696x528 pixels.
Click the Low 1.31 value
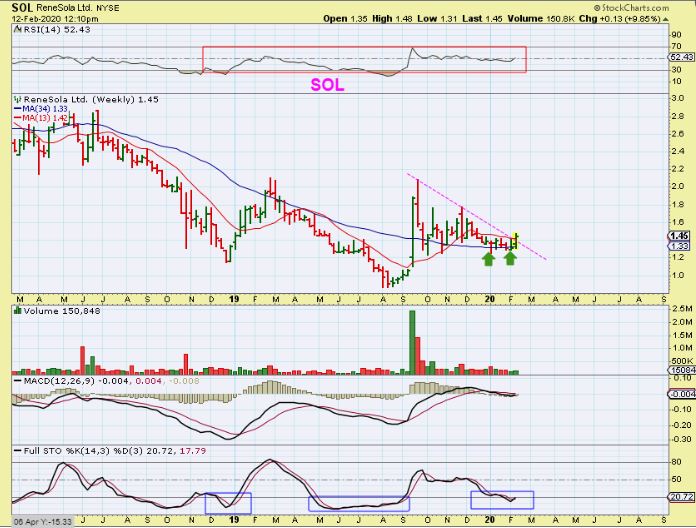tap(438, 19)
